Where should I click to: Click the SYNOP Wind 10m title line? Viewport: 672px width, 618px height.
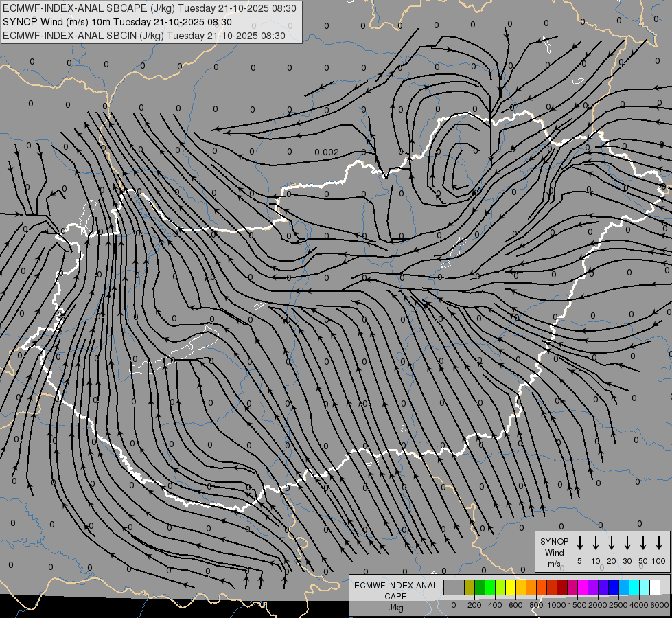point(117,22)
